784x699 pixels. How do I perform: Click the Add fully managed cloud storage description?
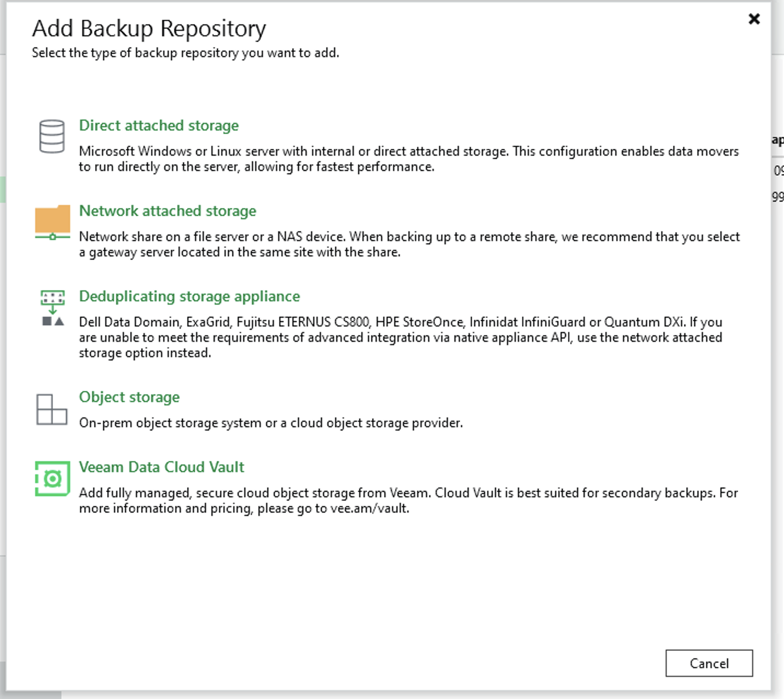pyautogui.click(x=408, y=501)
